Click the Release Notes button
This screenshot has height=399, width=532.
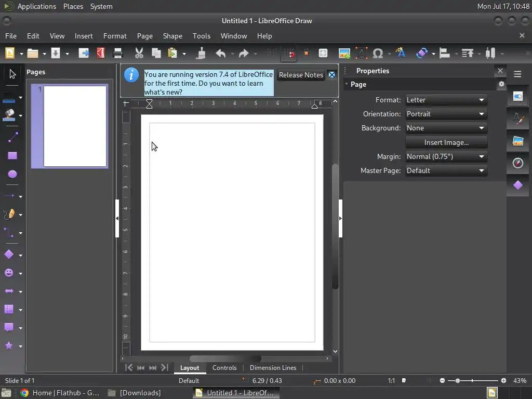[x=301, y=75]
